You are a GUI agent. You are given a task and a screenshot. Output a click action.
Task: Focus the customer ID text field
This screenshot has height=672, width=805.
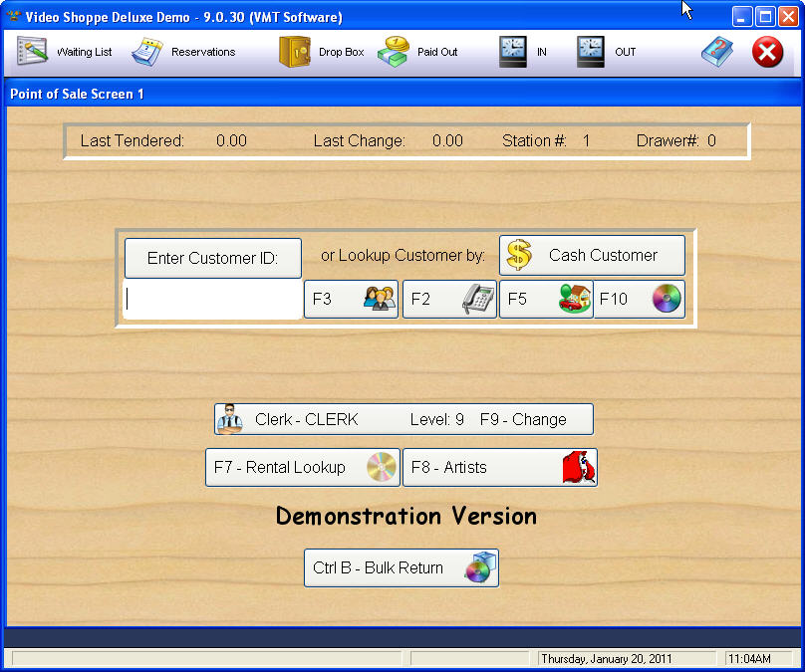(x=212, y=299)
